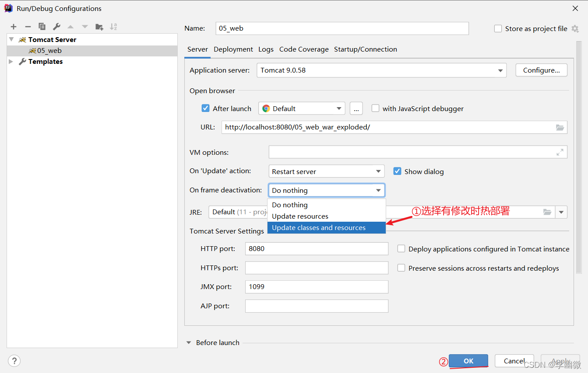Viewport: 588px width, 373px height.
Task: Click Configure... button
Action: 542,70
